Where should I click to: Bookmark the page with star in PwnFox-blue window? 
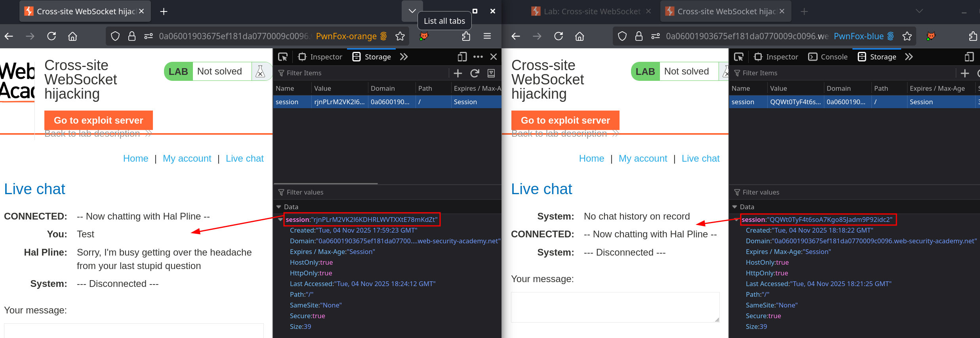click(x=907, y=36)
